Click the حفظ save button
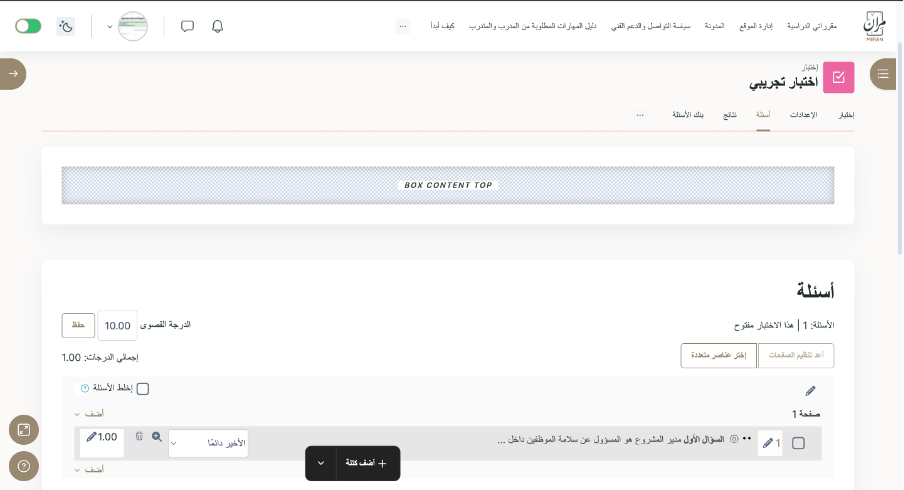 [x=78, y=325]
